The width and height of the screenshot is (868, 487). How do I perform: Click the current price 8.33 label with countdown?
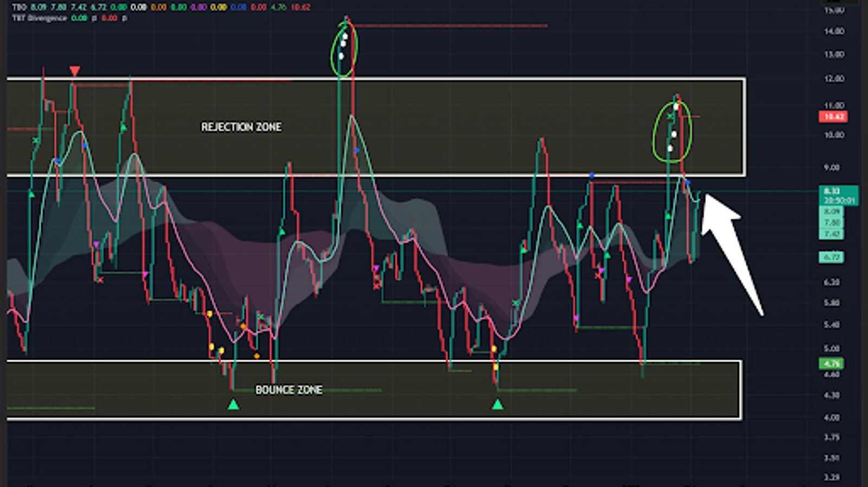pos(838,195)
